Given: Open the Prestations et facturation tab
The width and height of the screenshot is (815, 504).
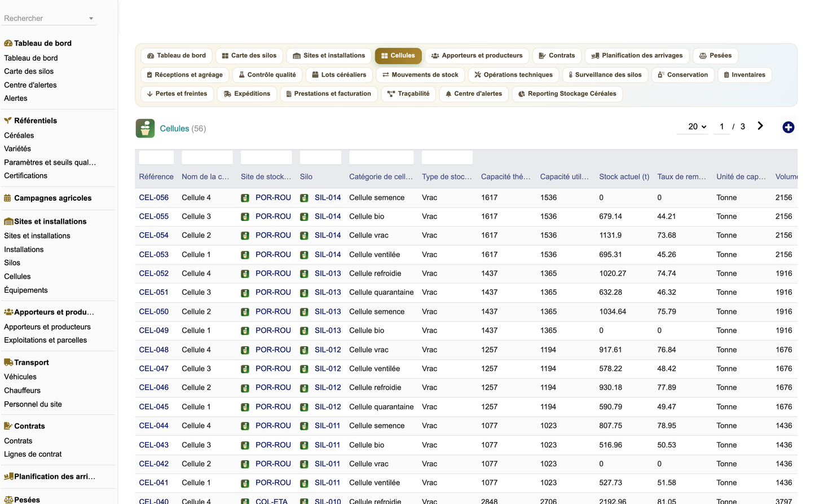Looking at the screenshot, I should pyautogui.click(x=328, y=94).
